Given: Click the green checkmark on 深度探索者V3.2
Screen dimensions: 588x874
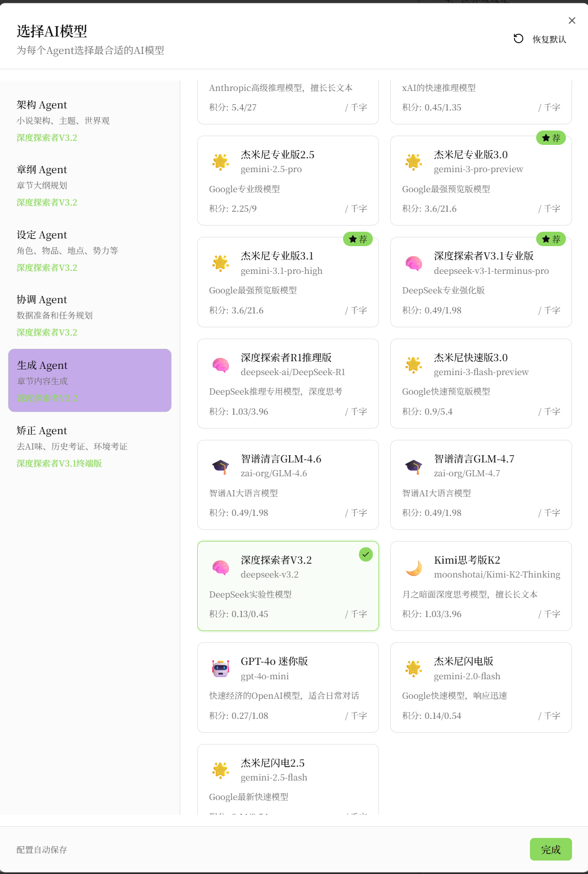Looking at the screenshot, I should click(x=366, y=554).
